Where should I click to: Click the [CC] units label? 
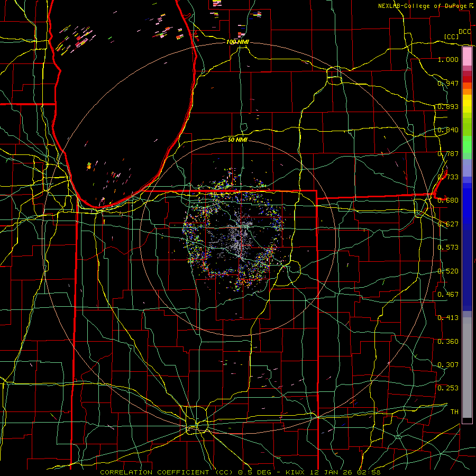452,36
